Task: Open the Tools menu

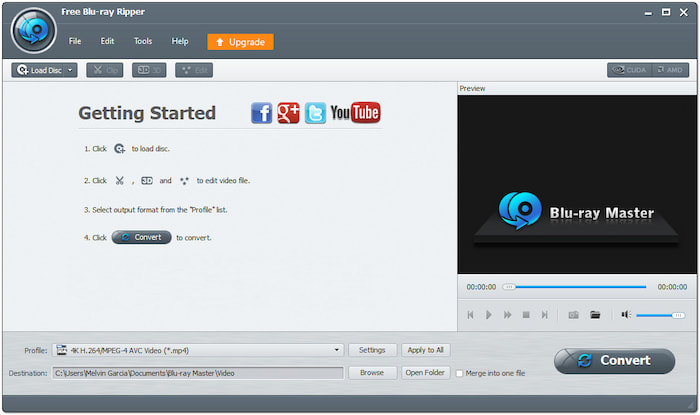Action: pyautogui.click(x=143, y=41)
